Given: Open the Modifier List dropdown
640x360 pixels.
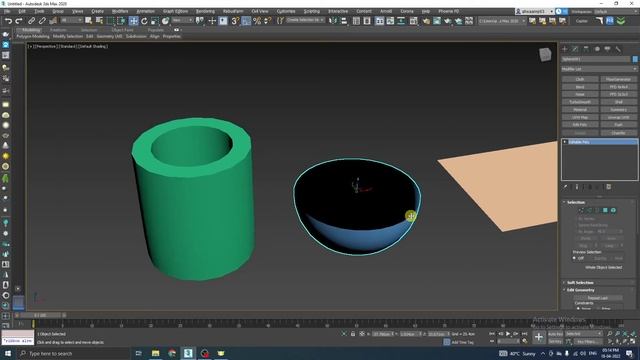Looking at the screenshot, I should coord(599,69).
